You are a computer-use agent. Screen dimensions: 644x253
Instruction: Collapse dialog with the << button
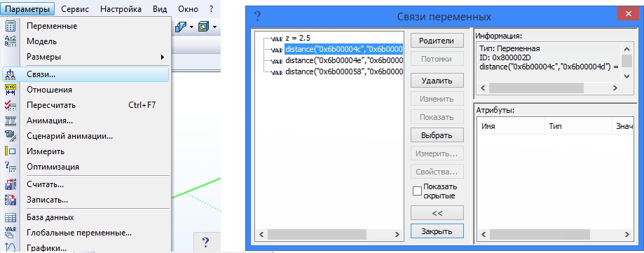point(437,213)
